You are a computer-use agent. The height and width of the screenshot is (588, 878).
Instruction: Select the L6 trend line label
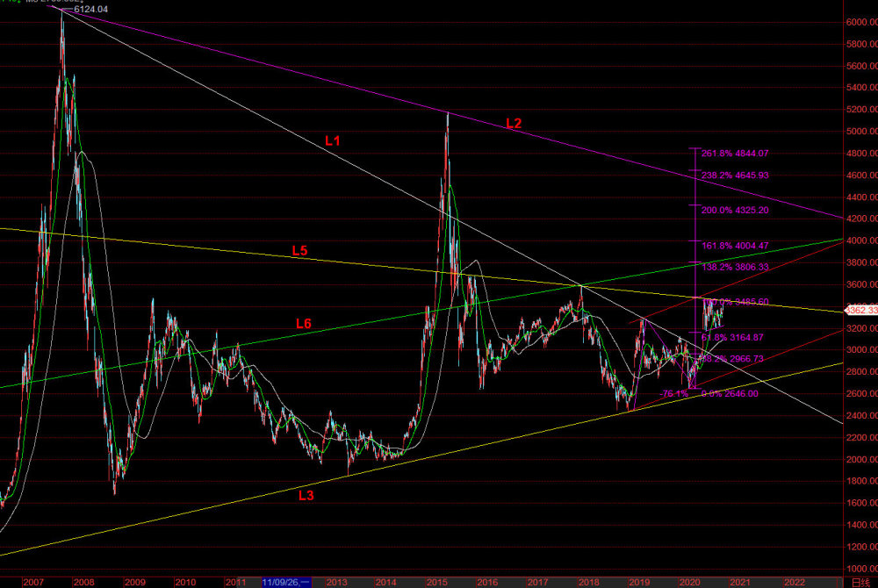tap(303, 323)
